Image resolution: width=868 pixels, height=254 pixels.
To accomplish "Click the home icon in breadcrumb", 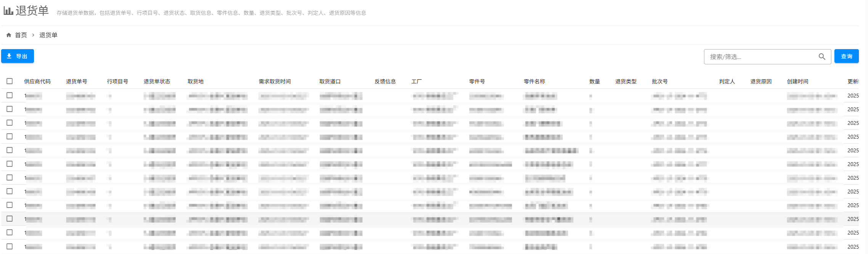I will (9, 35).
